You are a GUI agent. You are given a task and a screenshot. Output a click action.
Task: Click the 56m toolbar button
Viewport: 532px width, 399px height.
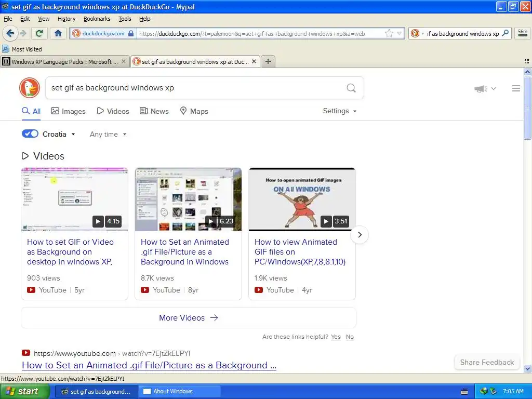(x=523, y=33)
